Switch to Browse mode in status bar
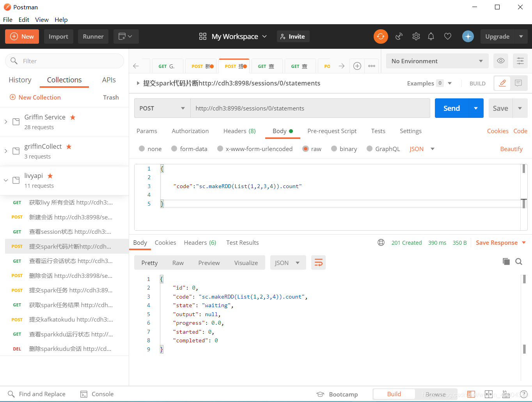The width and height of the screenshot is (532, 402). 436,394
